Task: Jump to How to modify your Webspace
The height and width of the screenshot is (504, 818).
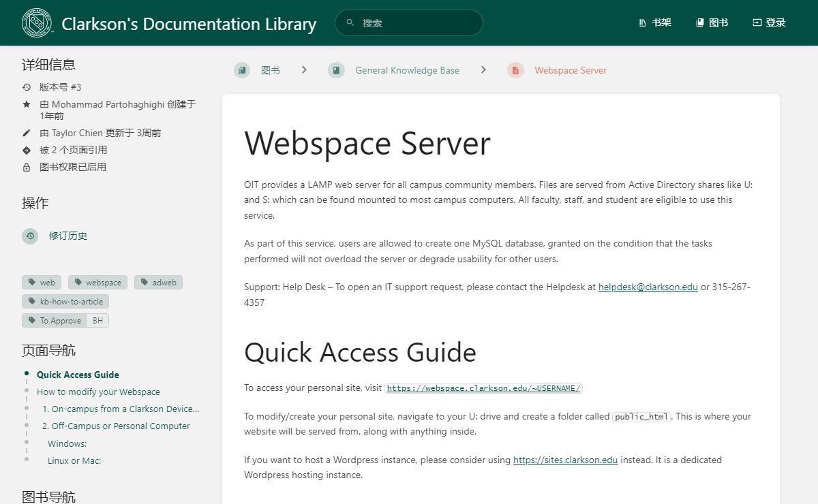Action: tap(98, 392)
